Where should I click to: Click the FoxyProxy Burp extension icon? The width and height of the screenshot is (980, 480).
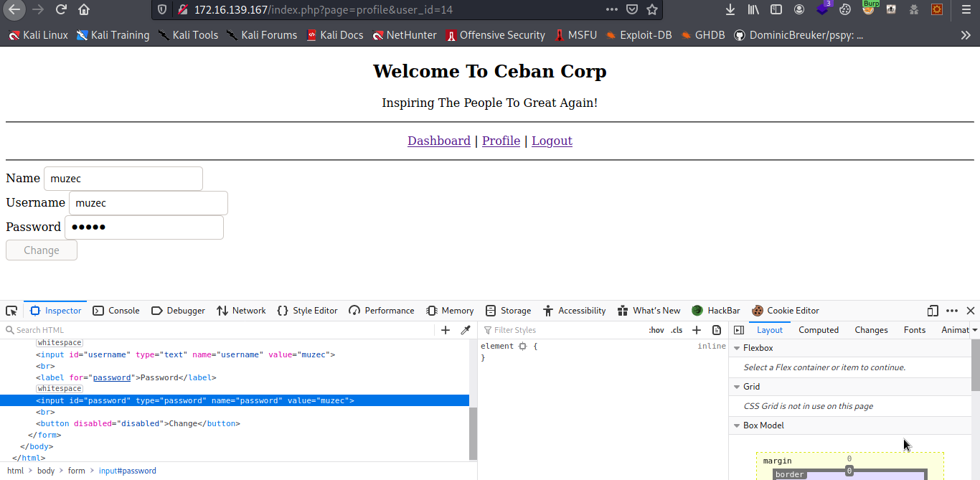click(x=870, y=9)
